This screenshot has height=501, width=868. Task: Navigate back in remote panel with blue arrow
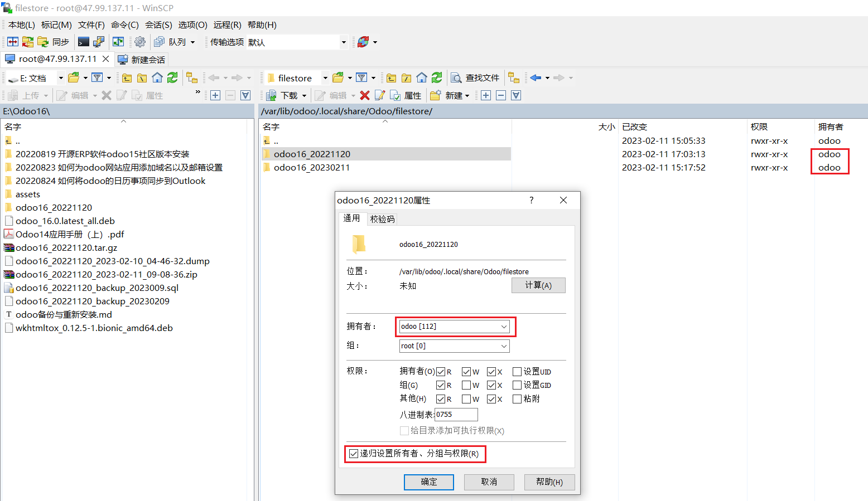536,78
